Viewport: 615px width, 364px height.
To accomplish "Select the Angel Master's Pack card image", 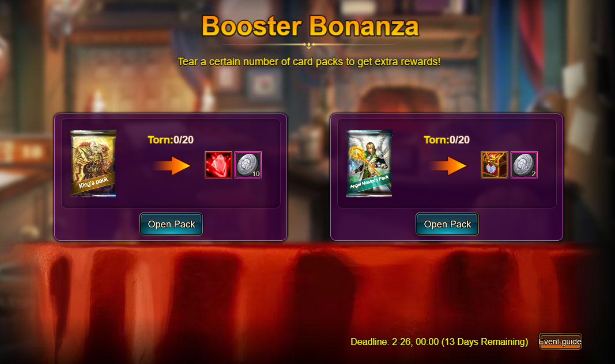I will point(369,164).
